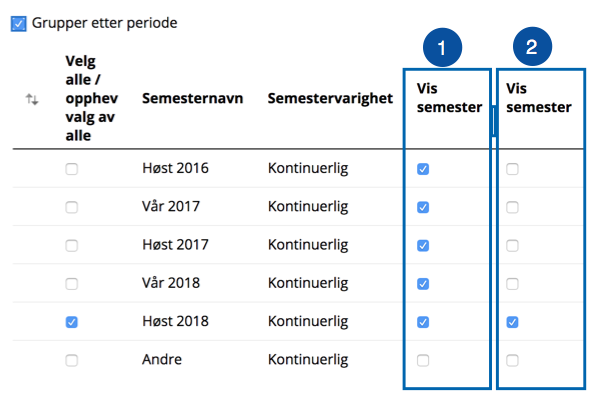This screenshot has width=600, height=398.
Task: Select the Høst 2017 row checkbox
Action: (72, 245)
